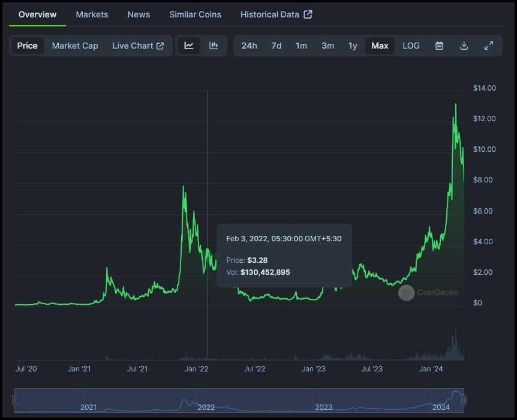
Task: Expand chart to fullscreen via expand icon
Action: 488,45
